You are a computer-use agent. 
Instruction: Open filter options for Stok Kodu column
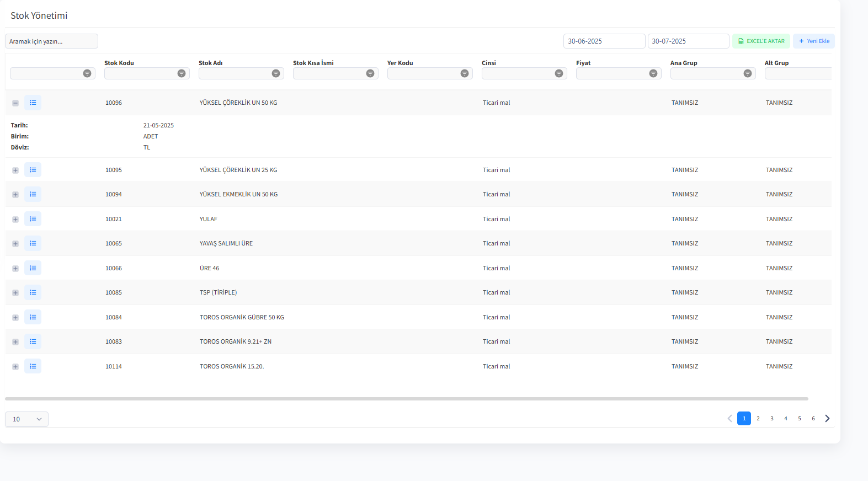point(182,73)
